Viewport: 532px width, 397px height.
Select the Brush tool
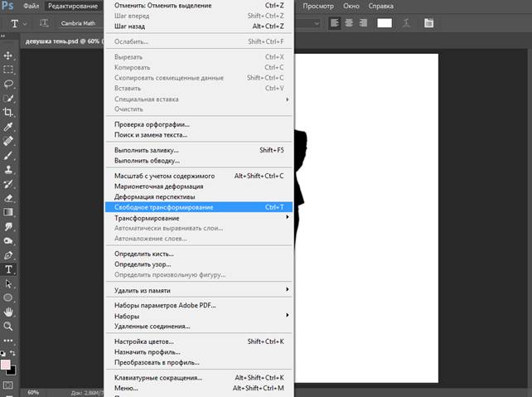click(x=8, y=155)
